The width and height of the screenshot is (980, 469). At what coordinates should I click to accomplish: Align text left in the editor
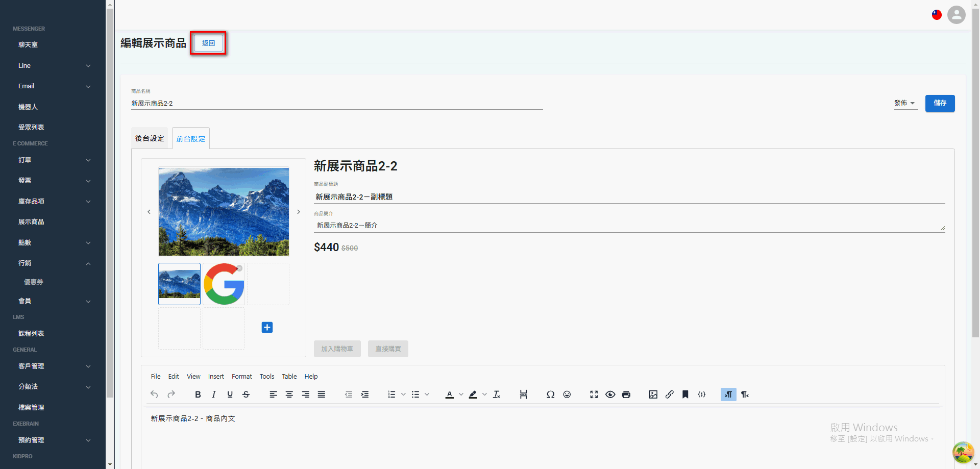tap(274, 394)
